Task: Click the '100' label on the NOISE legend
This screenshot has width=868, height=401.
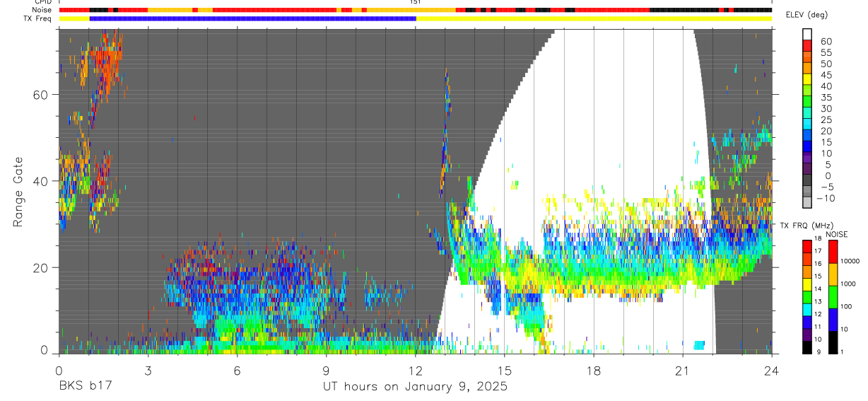Action: point(847,306)
